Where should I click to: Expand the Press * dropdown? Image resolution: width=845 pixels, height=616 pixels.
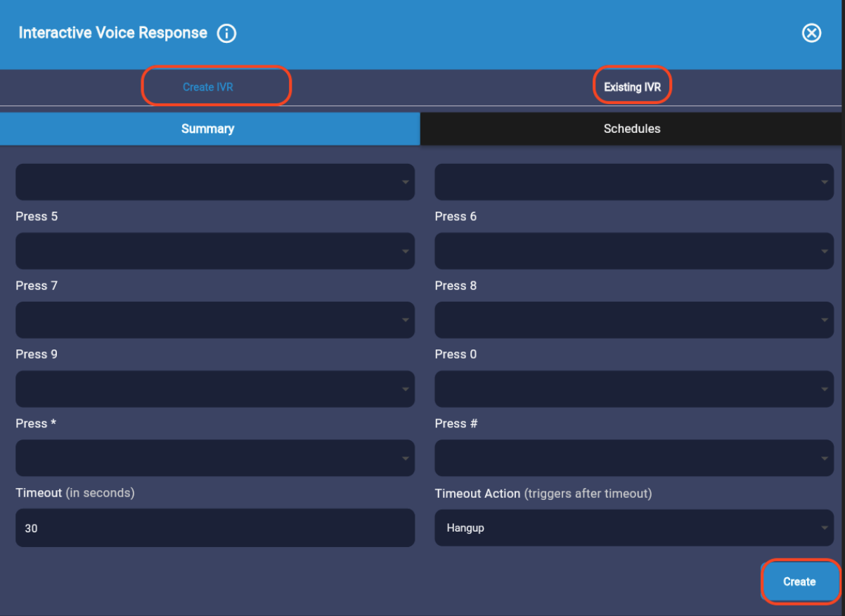(215, 458)
